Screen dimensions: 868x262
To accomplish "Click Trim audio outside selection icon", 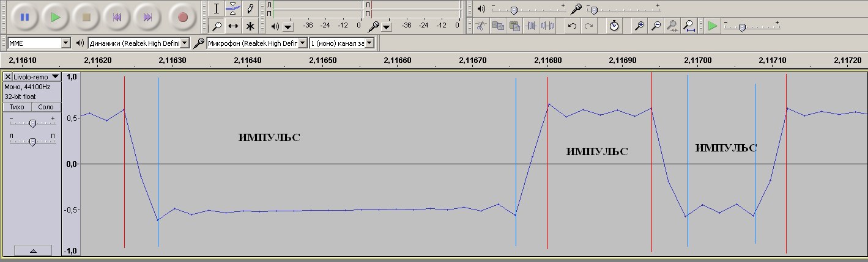I will [531, 26].
